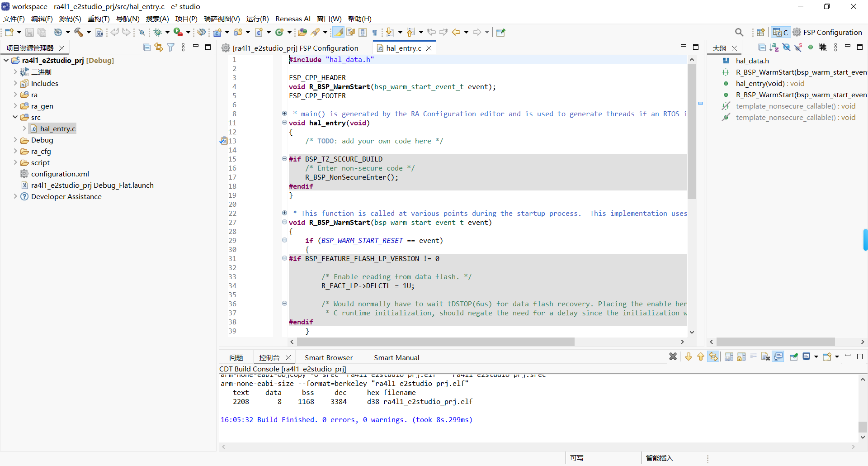Click Remove console X icon
This screenshot has height=466, width=868.
coord(673,357)
